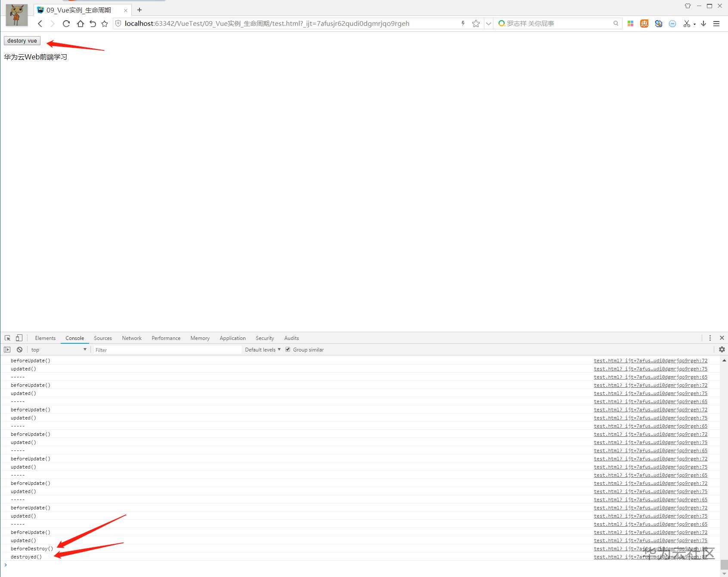Click the search box magnifier icon
This screenshot has width=728, height=577.
tap(616, 23)
